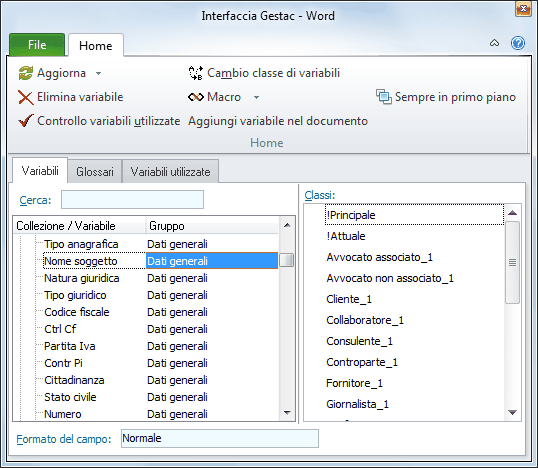Switch to the Glossari tab
The height and width of the screenshot is (468, 538).
pos(95,172)
